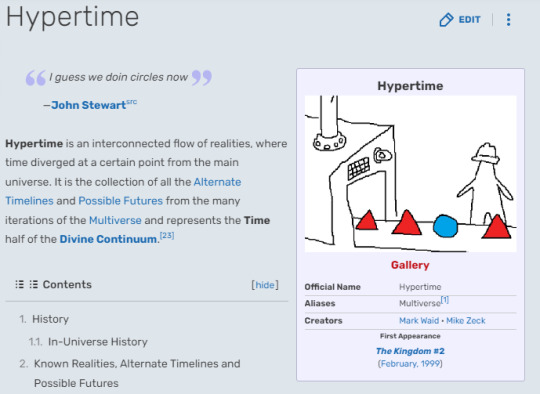Open the Alternate Timelines link
The image size is (540, 394).
[123, 191]
